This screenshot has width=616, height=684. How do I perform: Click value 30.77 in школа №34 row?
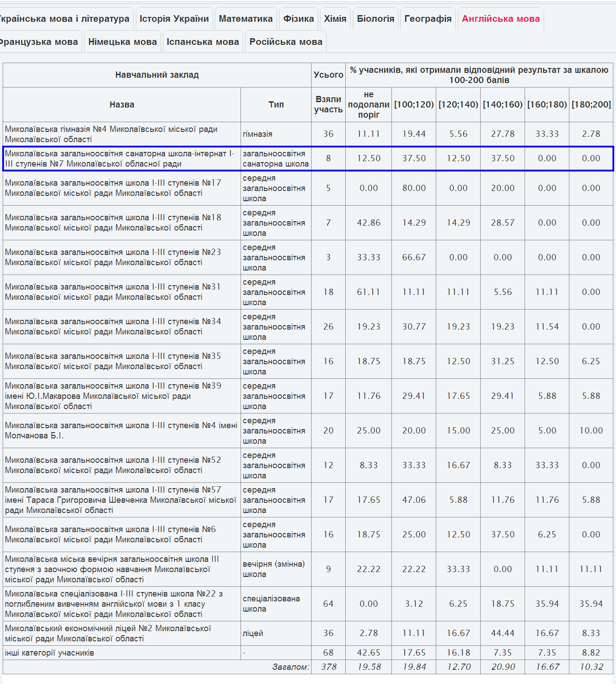(414, 326)
